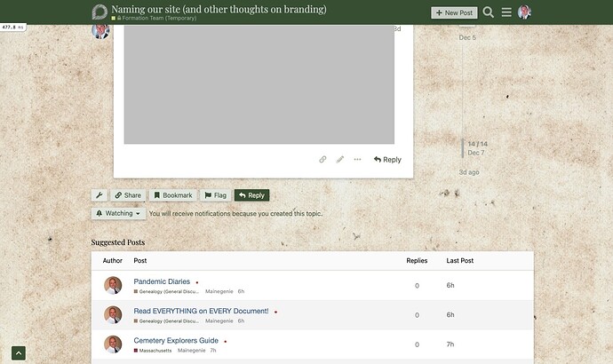Click the Author column header

tap(113, 260)
